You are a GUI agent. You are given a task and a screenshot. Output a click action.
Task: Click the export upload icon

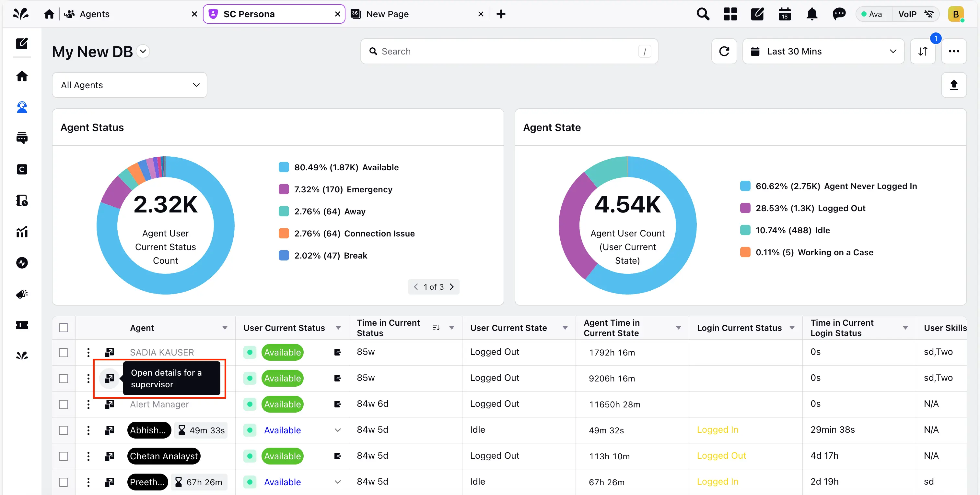coord(953,85)
